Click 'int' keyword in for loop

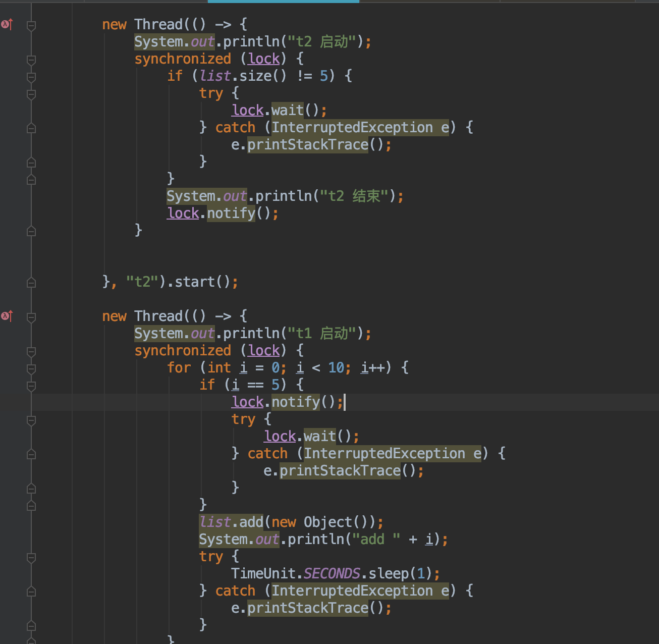[219, 367]
